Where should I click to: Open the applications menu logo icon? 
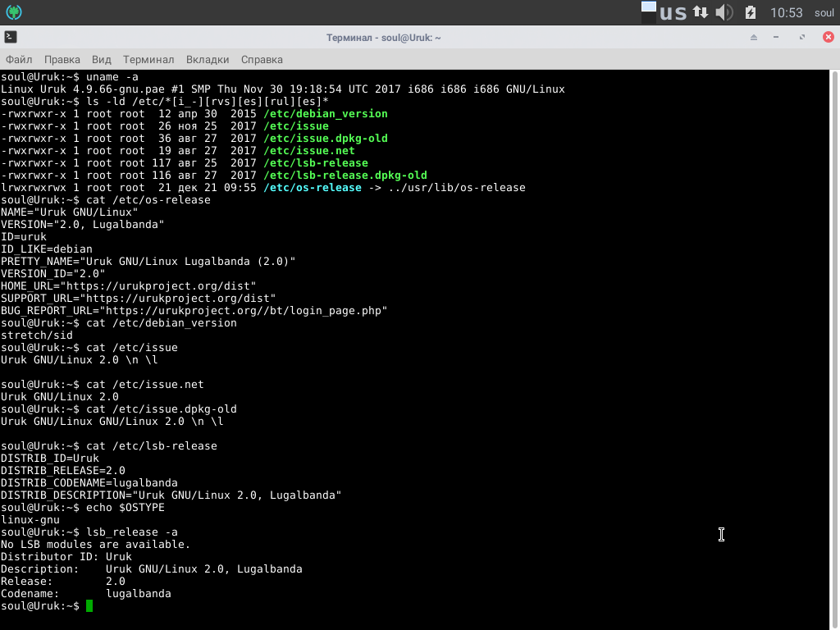pos(14,11)
